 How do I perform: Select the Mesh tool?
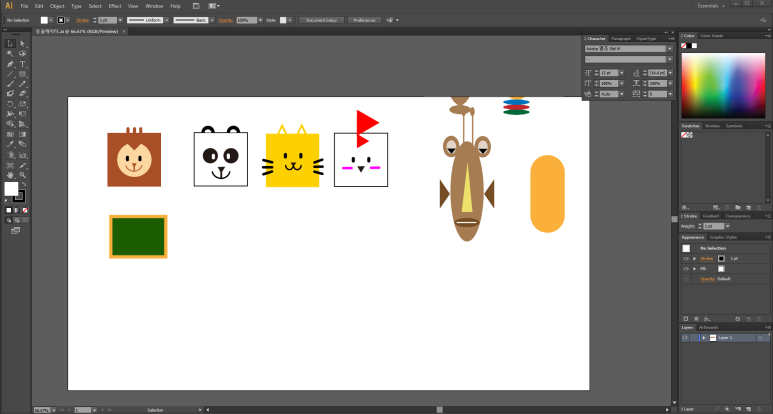[x=10, y=134]
